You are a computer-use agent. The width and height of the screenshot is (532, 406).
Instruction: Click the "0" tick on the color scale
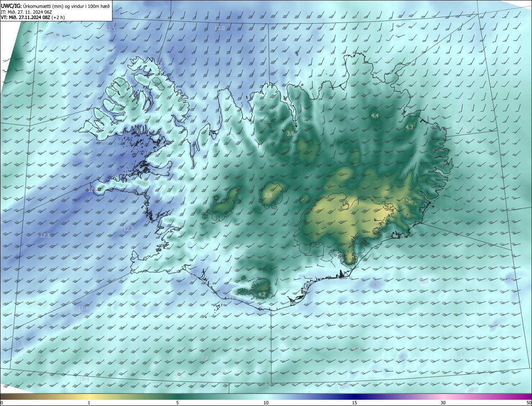(2, 403)
